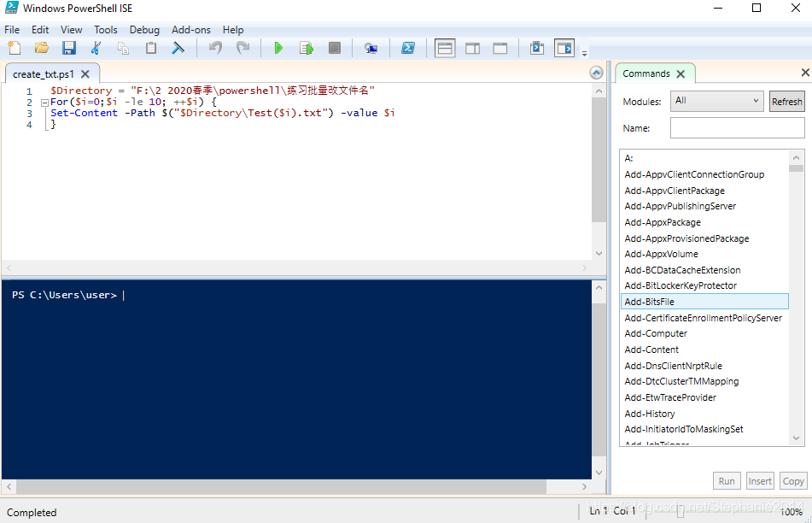
Task: Select the highlighted Add-BitsFile command
Action: pos(704,302)
